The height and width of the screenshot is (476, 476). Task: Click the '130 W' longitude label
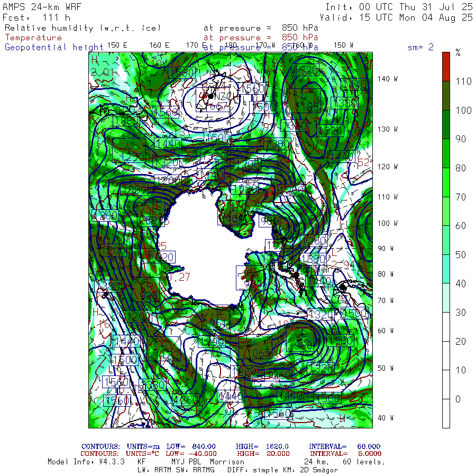click(x=387, y=129)
